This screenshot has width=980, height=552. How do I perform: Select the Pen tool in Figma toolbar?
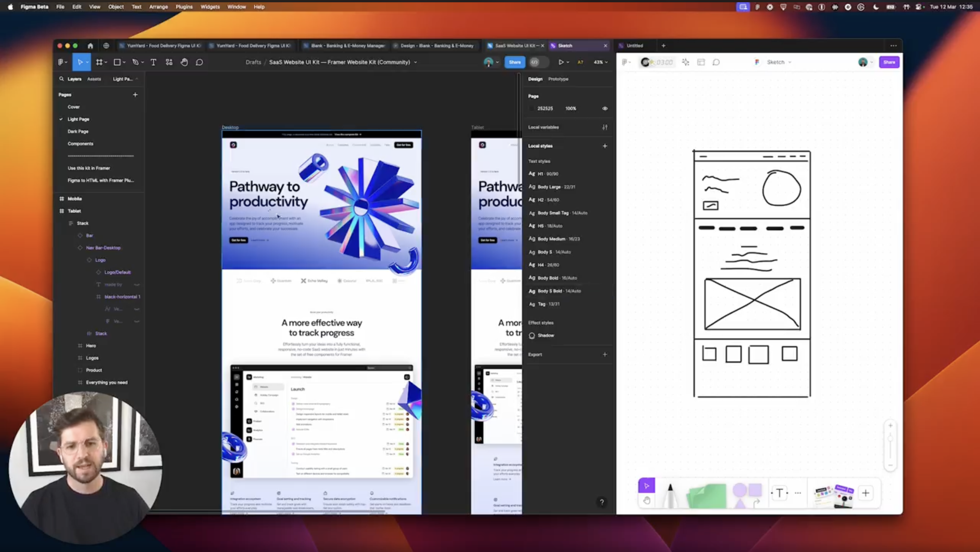click(135, 62)
